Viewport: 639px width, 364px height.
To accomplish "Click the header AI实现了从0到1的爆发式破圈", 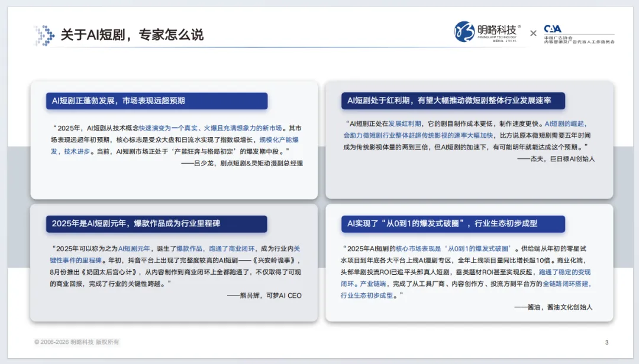I will coord(453,223).
